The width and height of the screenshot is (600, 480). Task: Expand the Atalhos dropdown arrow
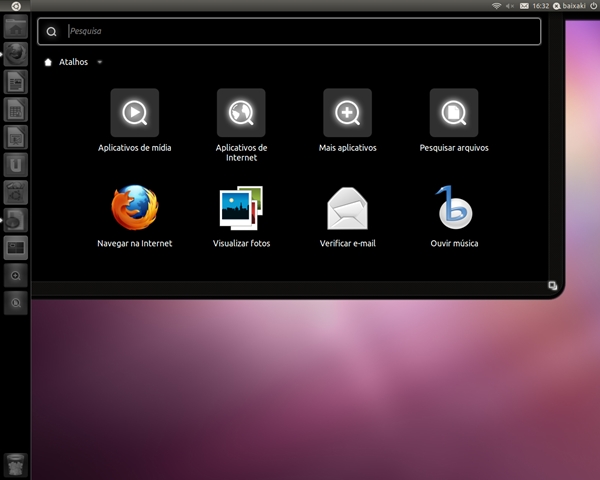100,62
